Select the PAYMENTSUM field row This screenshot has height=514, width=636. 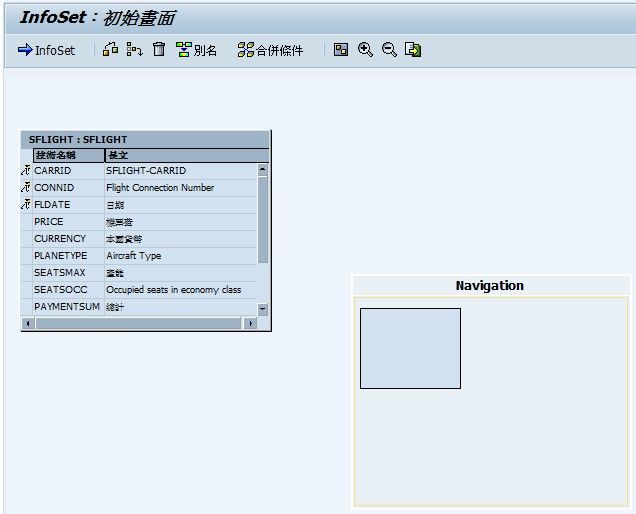(139, 307)
